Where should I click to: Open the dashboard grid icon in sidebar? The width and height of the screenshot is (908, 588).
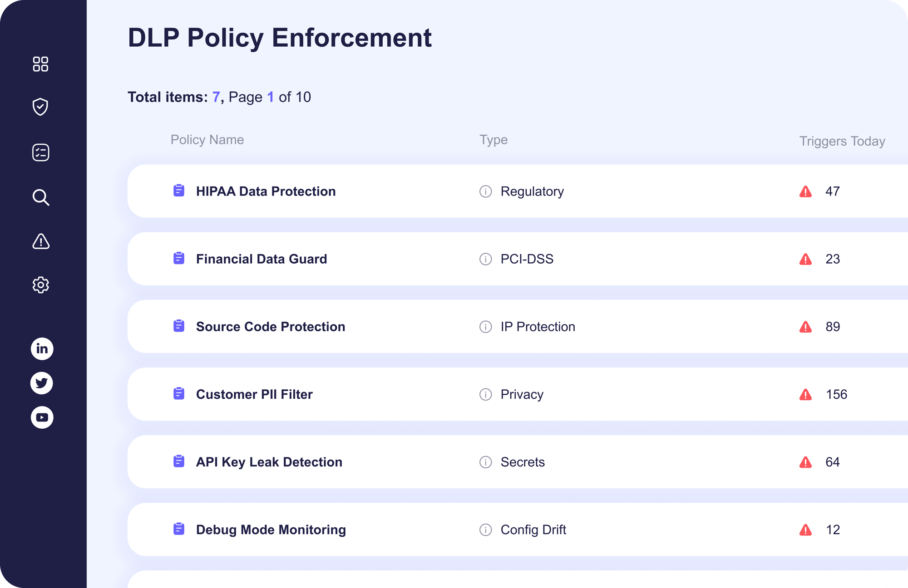[40, 64]
